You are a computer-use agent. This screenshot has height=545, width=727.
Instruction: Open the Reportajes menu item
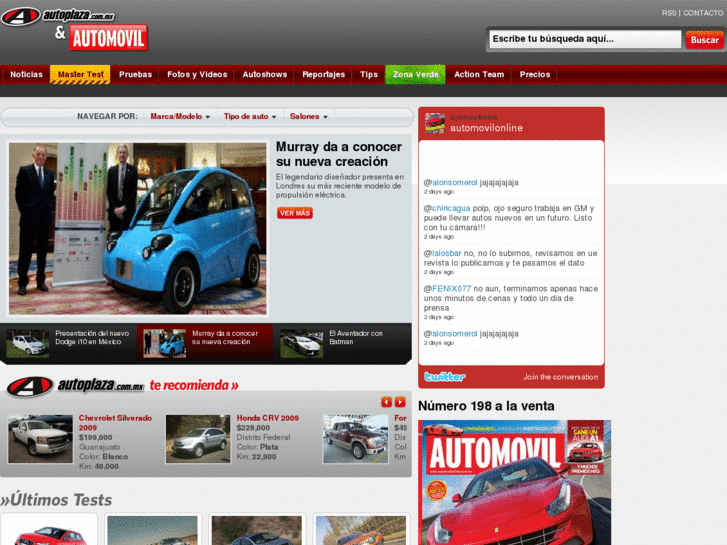pyautogui.click(x=324, y=74)
